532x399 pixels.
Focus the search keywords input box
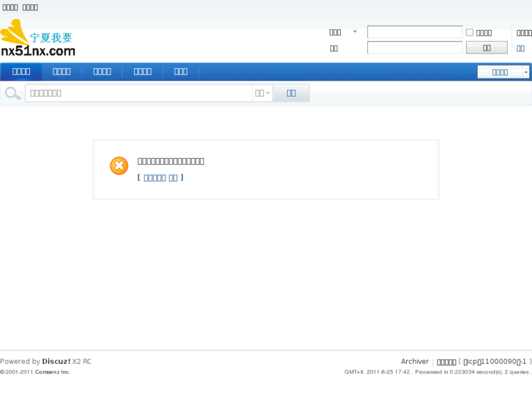(x=138, y=93)
